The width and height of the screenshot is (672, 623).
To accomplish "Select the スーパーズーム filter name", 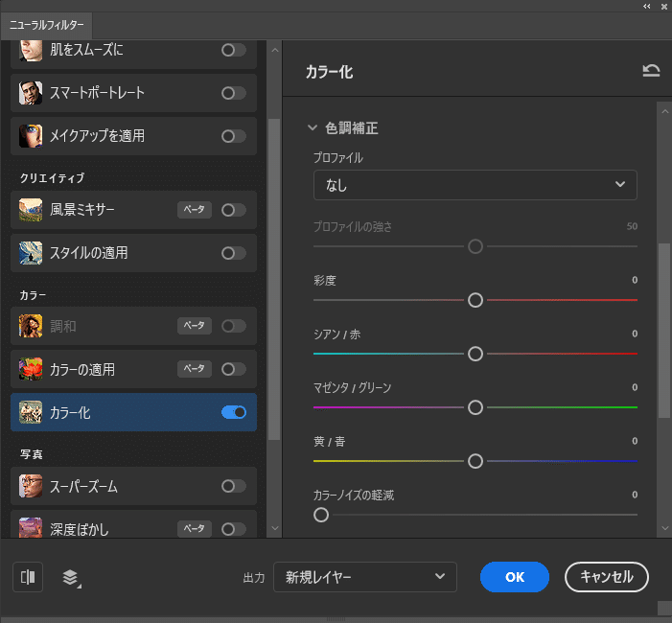I will (83, 486).
